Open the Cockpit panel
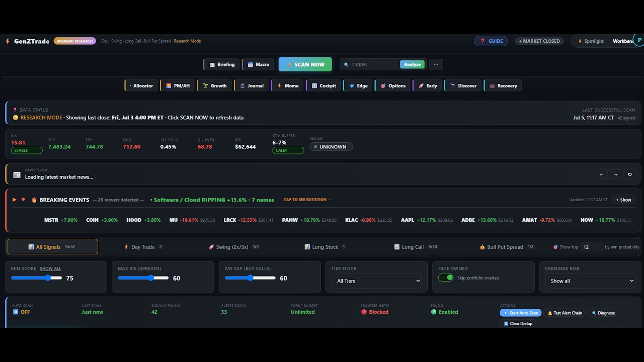The image size is (644, 362). (x=324, y=85)
